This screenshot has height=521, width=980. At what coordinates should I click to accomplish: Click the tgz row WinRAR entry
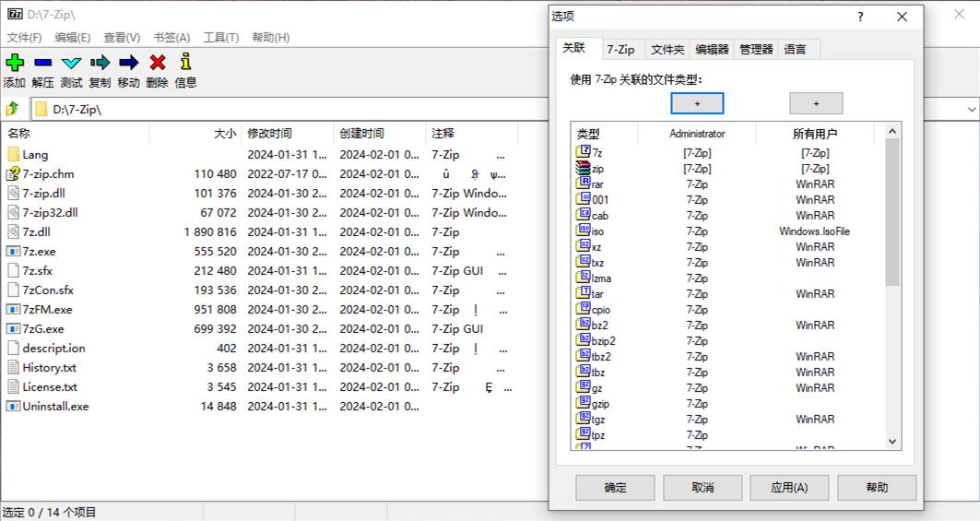pyautogui.click(x=815, y=419)
